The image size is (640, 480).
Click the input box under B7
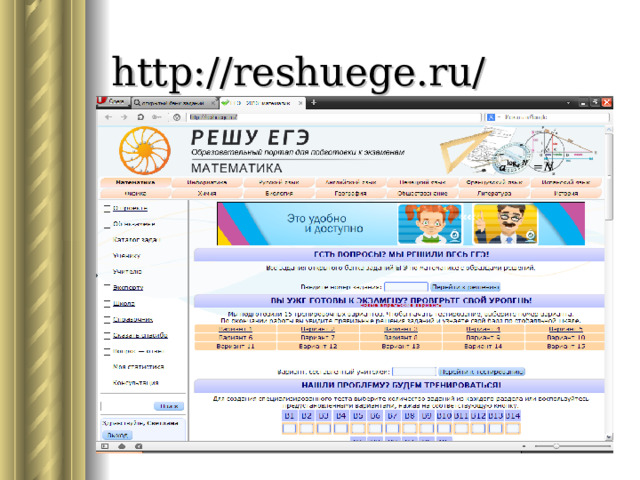pyautogui.click(x=392, y=428)
